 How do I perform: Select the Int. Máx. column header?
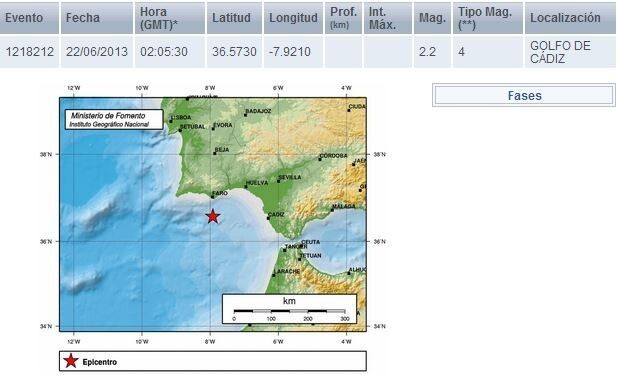(388, 18)
